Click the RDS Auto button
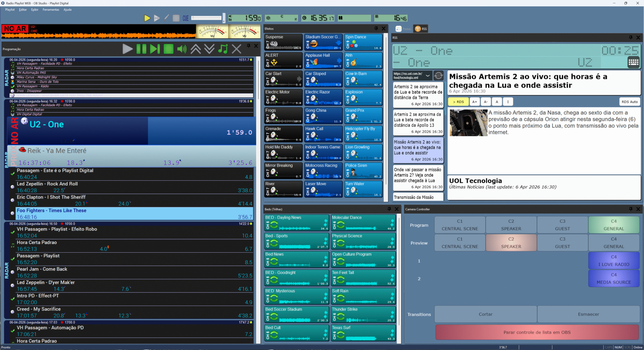The image size is (644, 350). [x=630, y=102]
